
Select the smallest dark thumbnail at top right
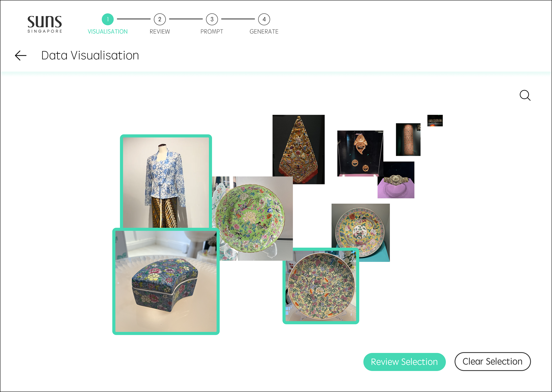435,121
